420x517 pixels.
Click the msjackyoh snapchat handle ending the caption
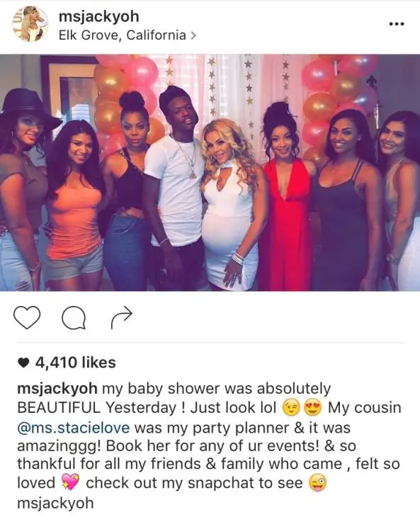[55, 503]
